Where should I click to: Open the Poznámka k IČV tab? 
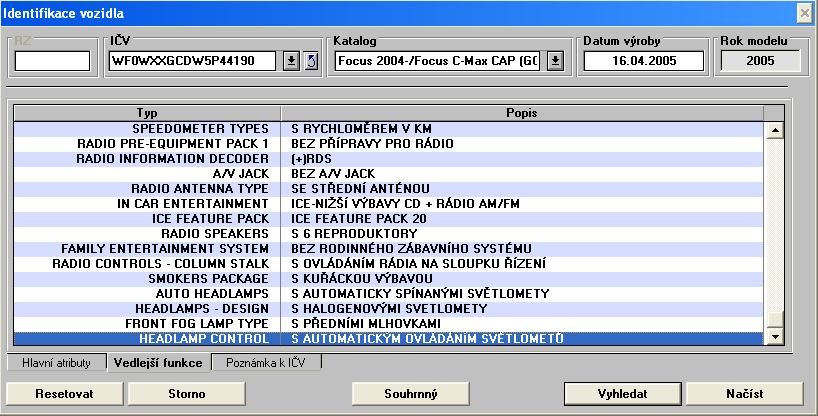coord(268,363)
